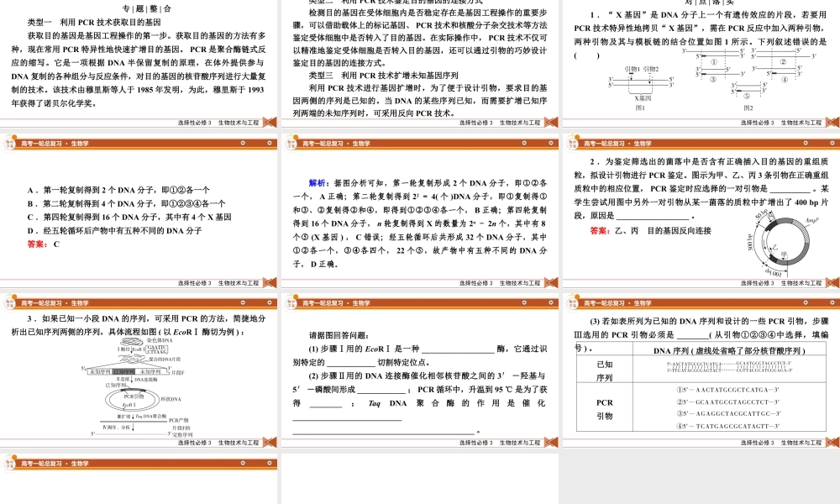
Task: Click the red answer 乙、丙 目的基因反向连接
Action: (650, 231)
